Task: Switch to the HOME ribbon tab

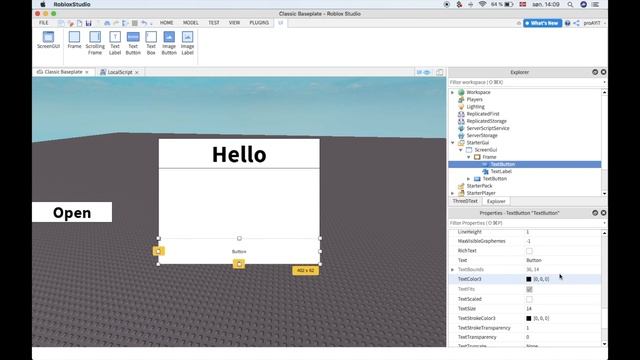Action: pyautogui.click(x=167, y=23)
